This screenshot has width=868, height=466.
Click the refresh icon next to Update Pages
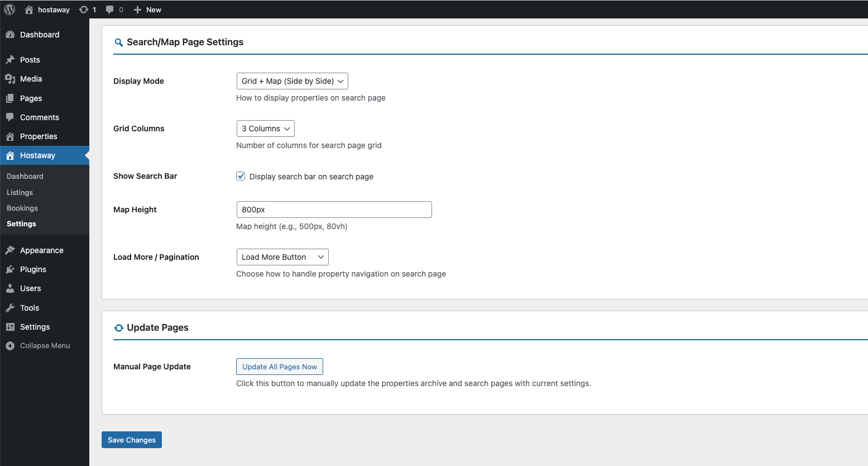tap(118, 328)
